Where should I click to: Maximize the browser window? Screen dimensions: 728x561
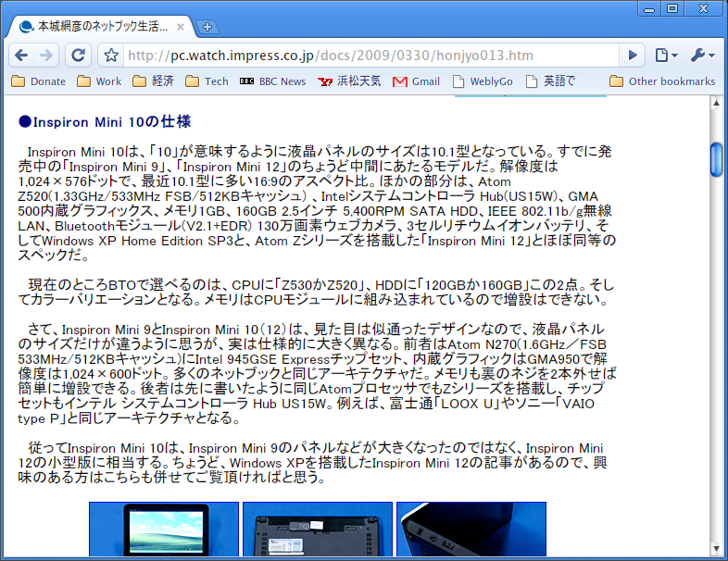coord(672,9)
